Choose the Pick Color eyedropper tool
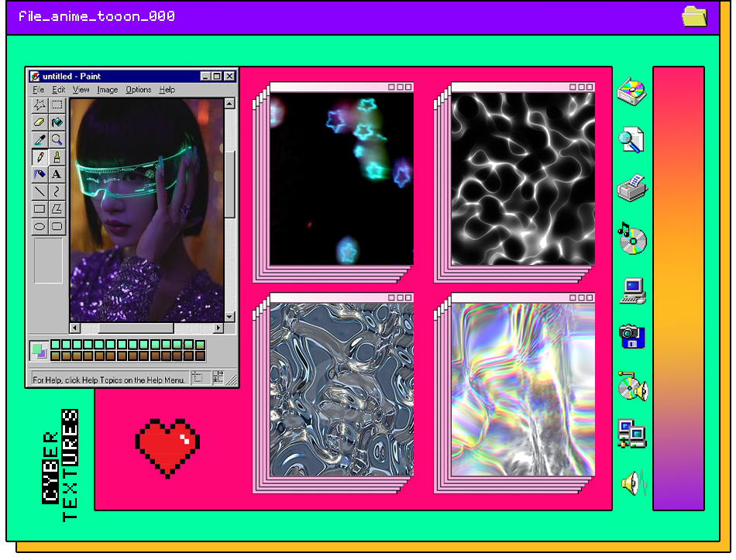This screenshot has height=560, width=736. click(x=40, y=140)
